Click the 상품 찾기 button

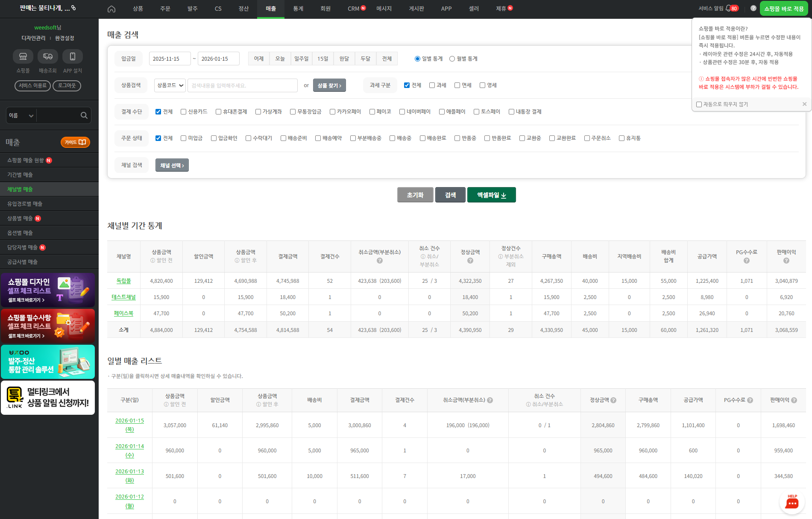[x=329, y=85]
